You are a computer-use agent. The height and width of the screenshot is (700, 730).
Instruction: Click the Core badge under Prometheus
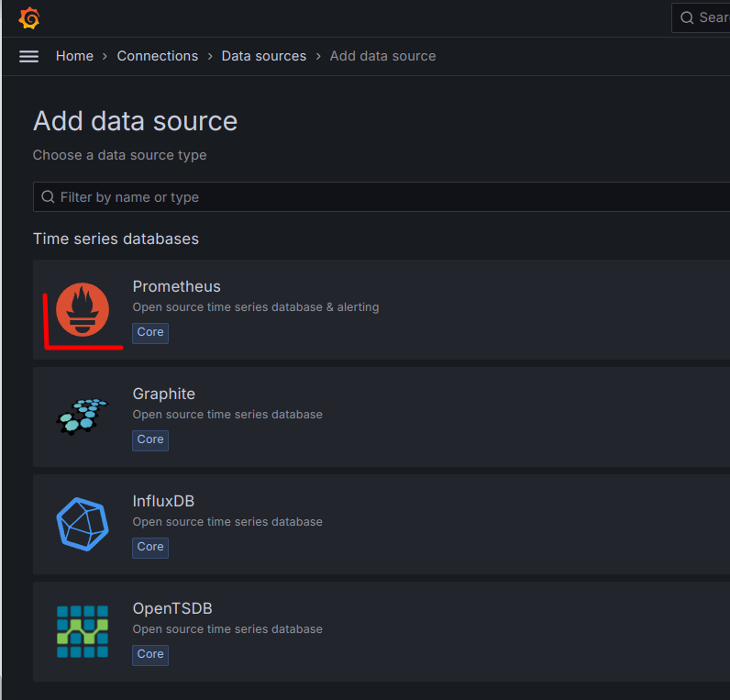pos(150,332)
